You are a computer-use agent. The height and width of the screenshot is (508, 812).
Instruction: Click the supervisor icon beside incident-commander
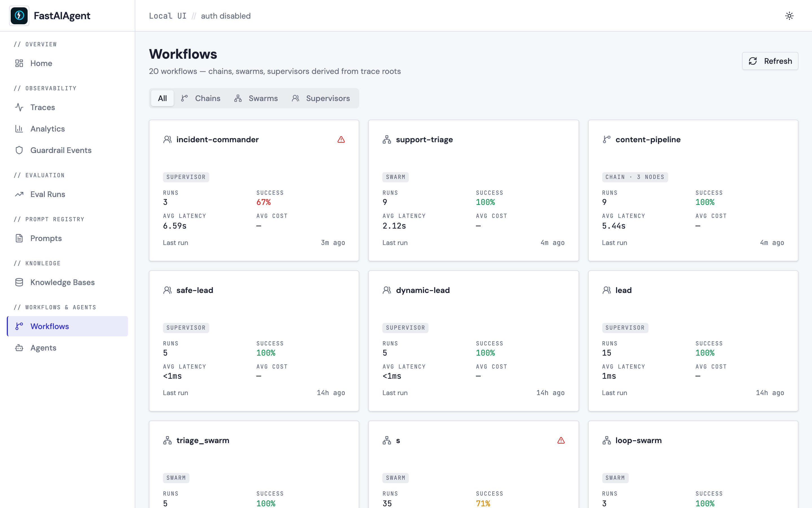167,139
